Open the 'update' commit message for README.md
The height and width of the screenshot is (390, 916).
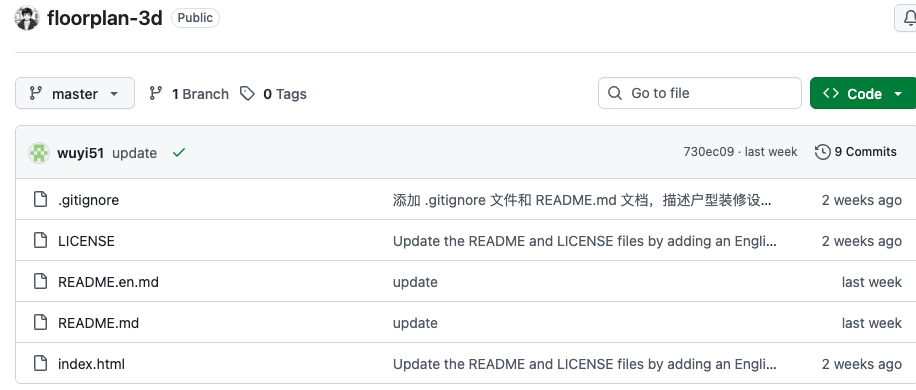415,323
